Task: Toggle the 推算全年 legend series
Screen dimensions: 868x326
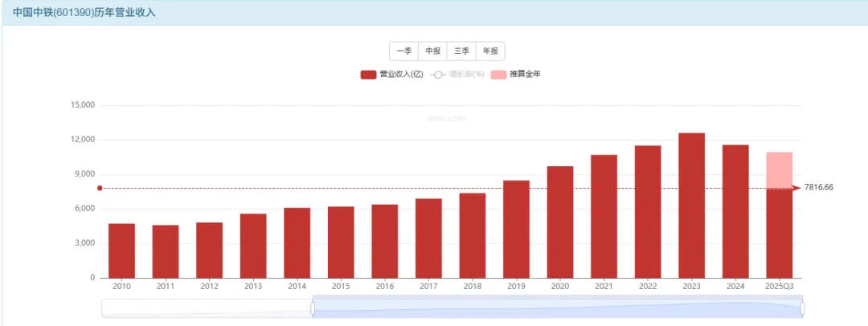Action: coord(516,75)
